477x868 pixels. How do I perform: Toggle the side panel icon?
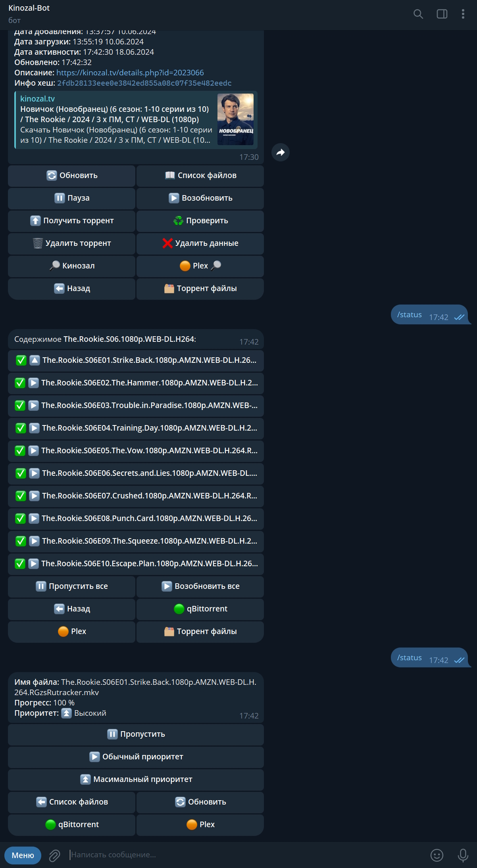[442, 14]
